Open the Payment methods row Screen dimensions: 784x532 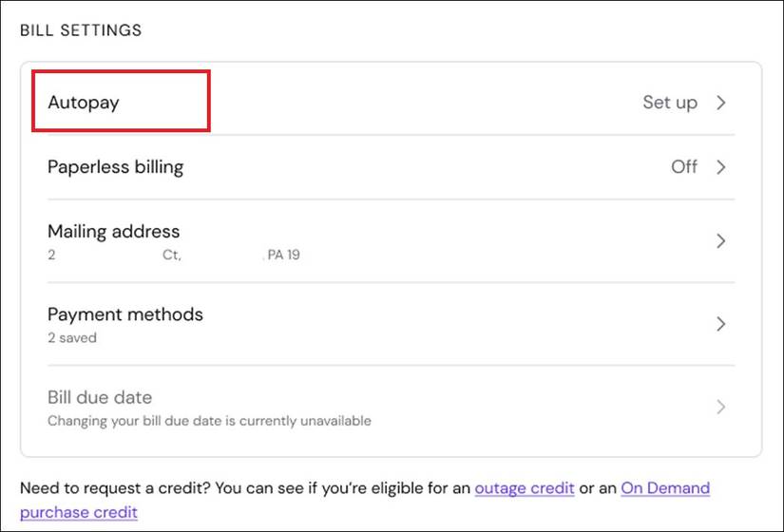(x=125, y=313)
